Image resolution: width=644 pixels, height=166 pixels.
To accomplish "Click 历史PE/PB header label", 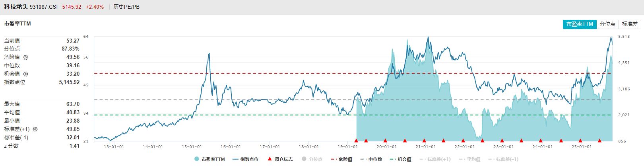I will pos(126,7).
